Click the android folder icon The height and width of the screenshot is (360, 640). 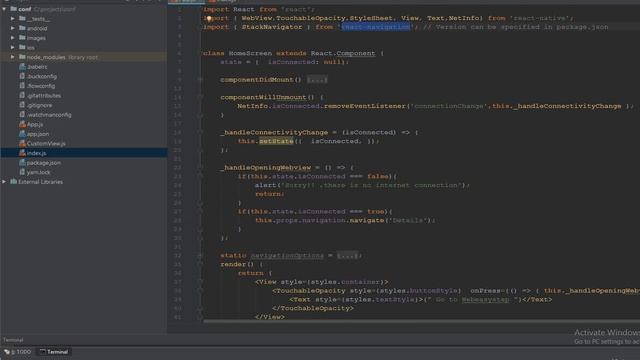click(x=22, y=28)
